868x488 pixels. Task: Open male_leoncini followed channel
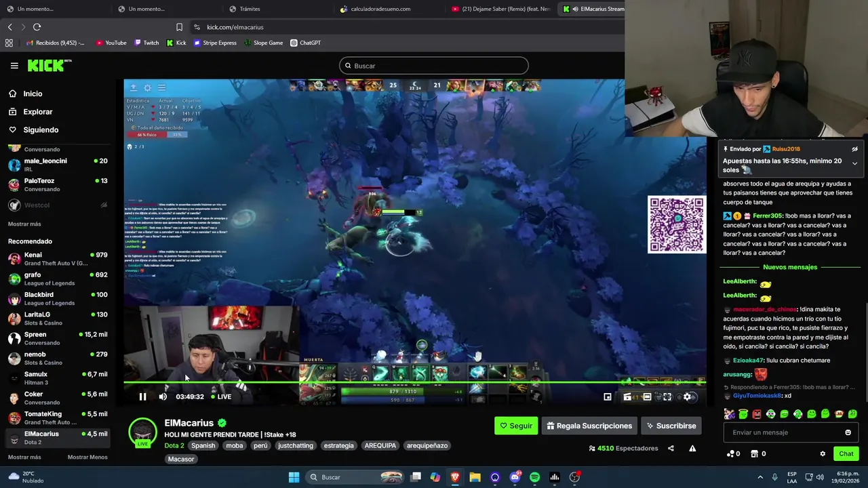pos(58,165)
